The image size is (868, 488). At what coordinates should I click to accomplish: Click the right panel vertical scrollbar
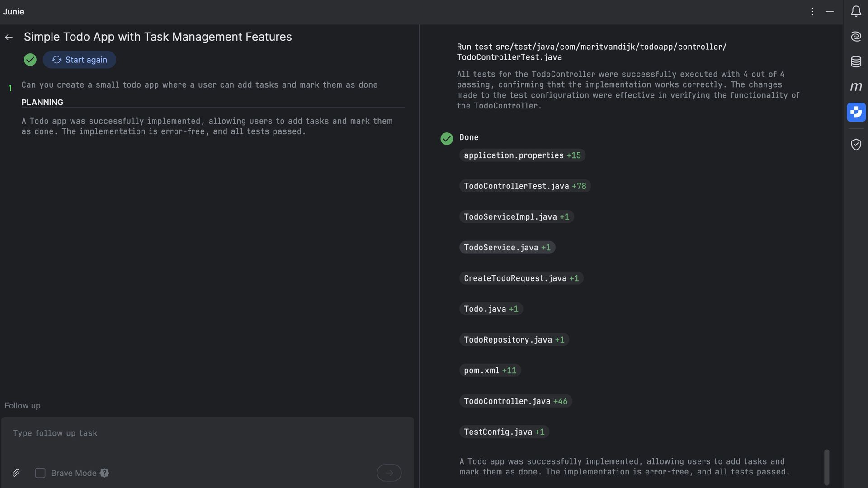826,467
